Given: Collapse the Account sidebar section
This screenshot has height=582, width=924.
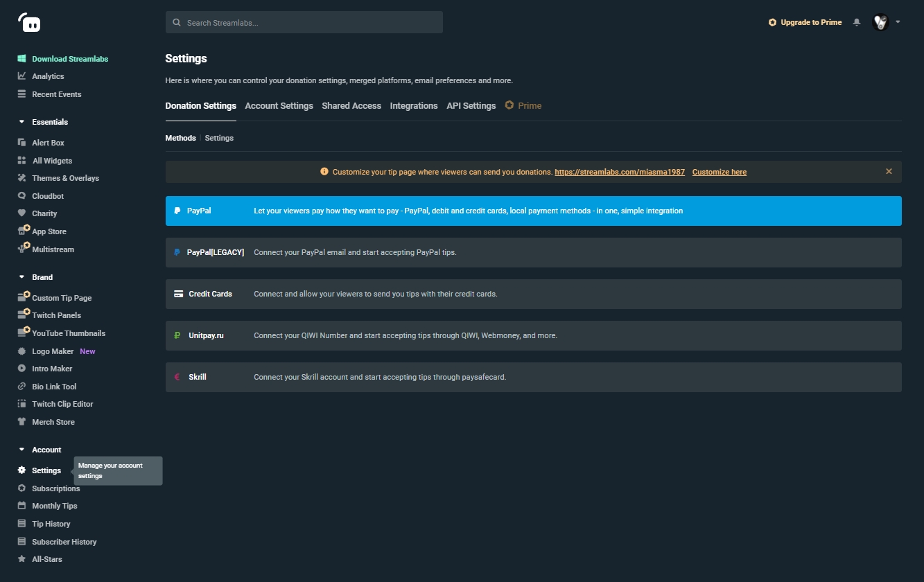Looking at the screenshot, I should pyautogui.click(x=22, y=450).
